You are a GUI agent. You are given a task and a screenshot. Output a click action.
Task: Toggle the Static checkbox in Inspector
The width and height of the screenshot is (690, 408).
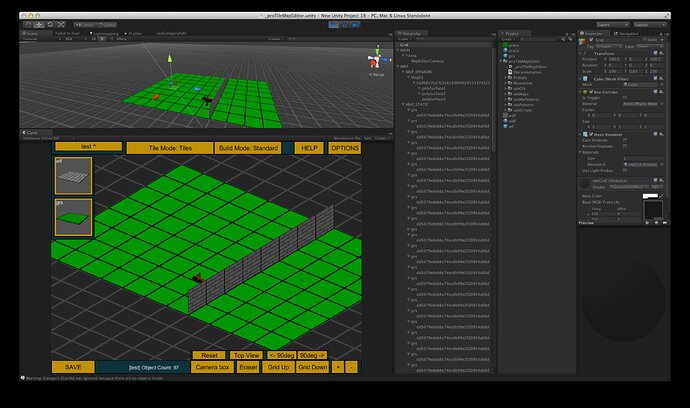tap(645, 40)
